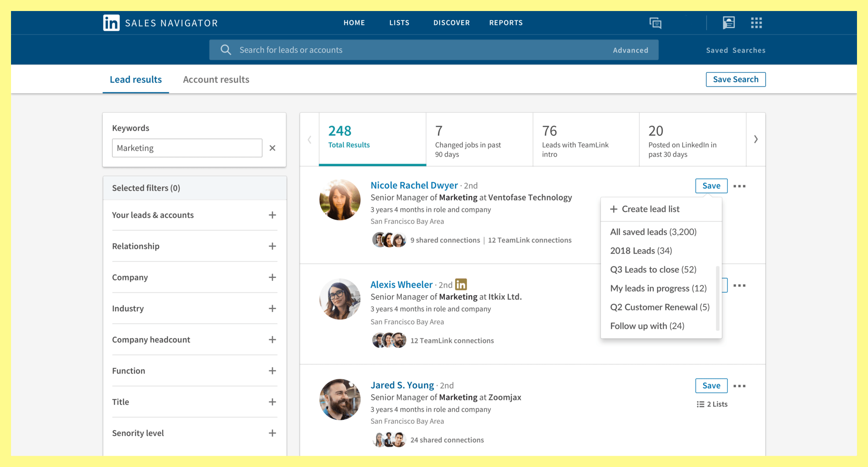This screenshot has width=868, height=467.
Task: Open the LISTS menu item
Action: click(399, 22)
